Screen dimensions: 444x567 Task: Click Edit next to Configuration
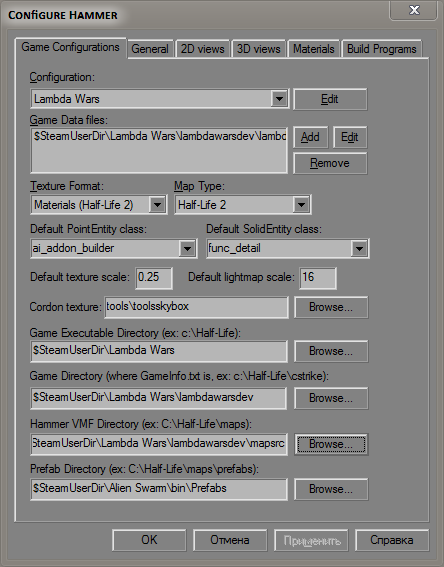point(330,99)
